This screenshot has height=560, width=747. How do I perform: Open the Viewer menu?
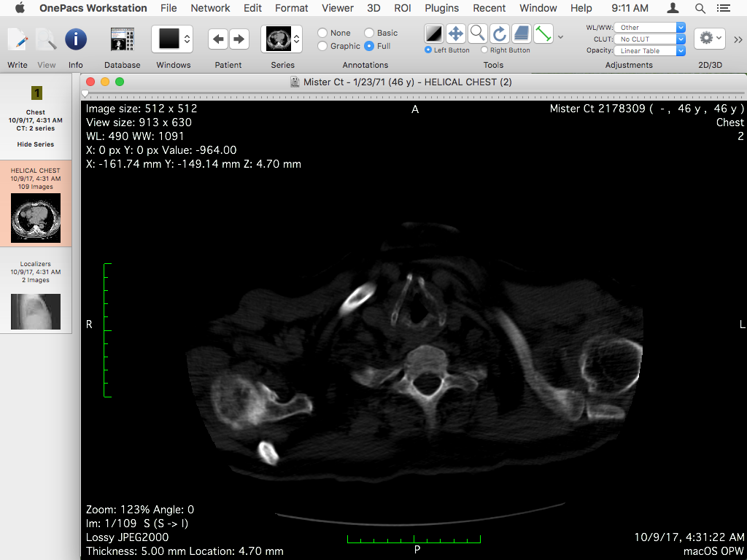(x=337, y=8)
